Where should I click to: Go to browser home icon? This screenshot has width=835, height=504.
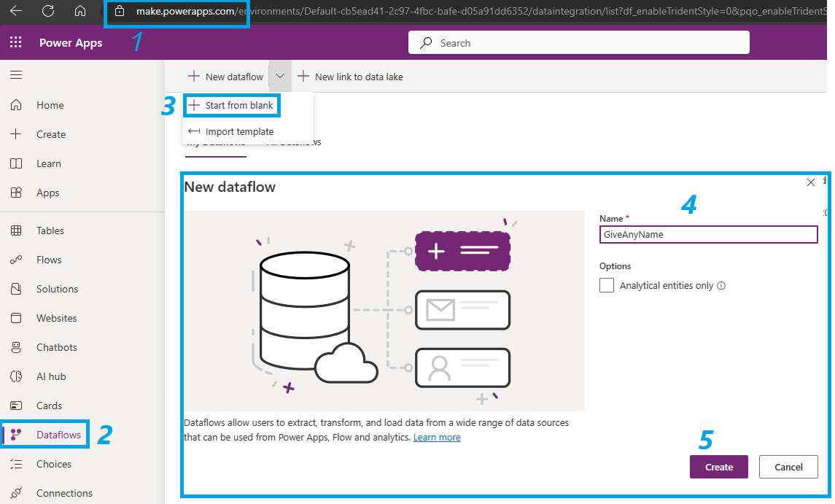80,11
